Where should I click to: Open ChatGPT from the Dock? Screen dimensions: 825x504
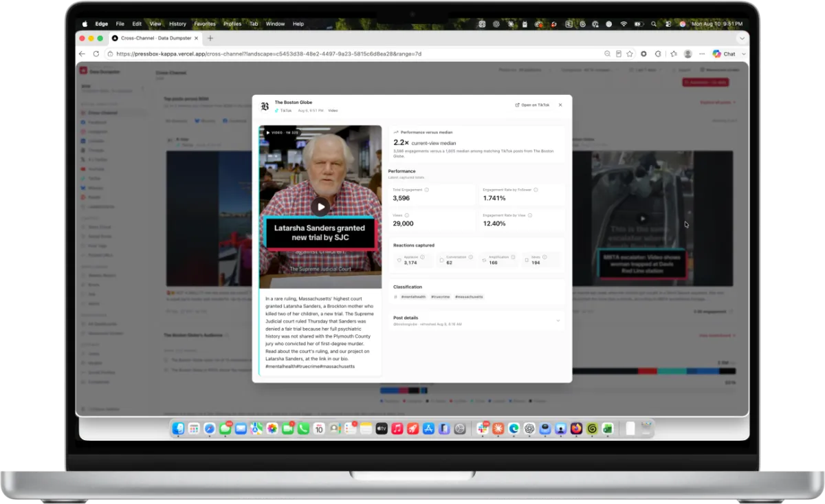(x=529, y=428)
